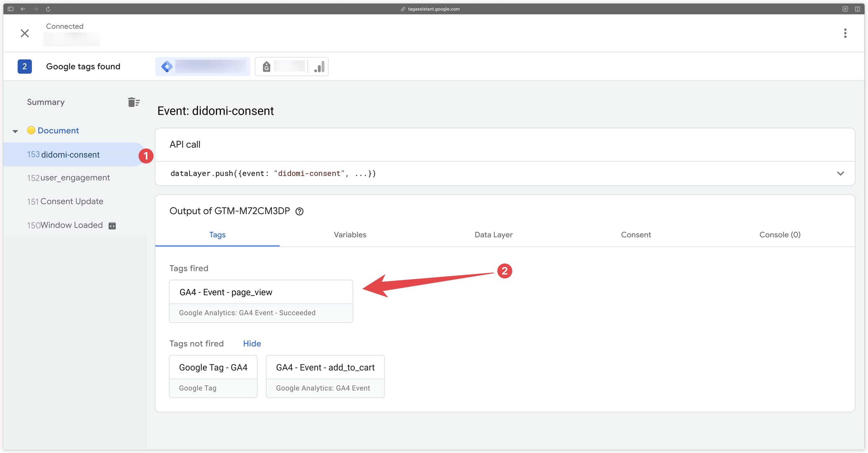Reload the page with refresh icon
868x453 pixels.
tap(48, 9)
